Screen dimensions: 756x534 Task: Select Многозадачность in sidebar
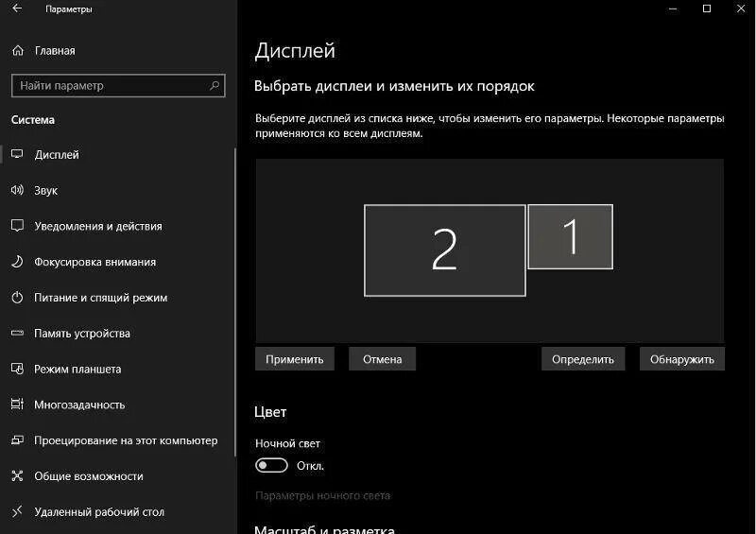click(79, 405)
